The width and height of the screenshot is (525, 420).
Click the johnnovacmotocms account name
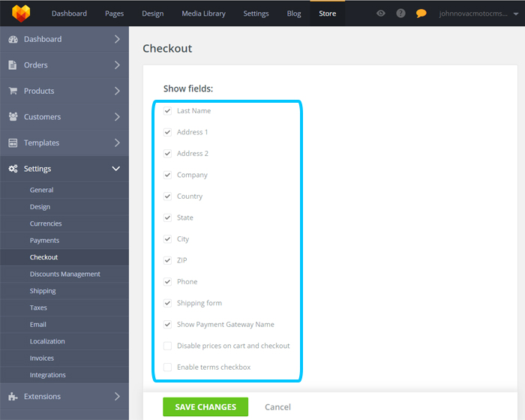[x=473, y=13]
